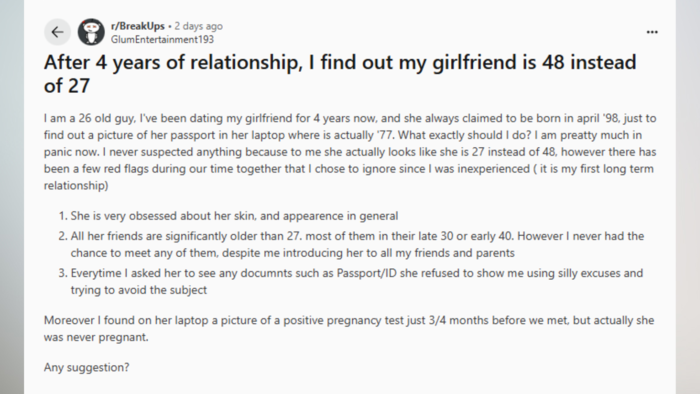Screen dimensions: 700x394
Task: Select list item about Passport/ID documents
Action: pos(357,281)
